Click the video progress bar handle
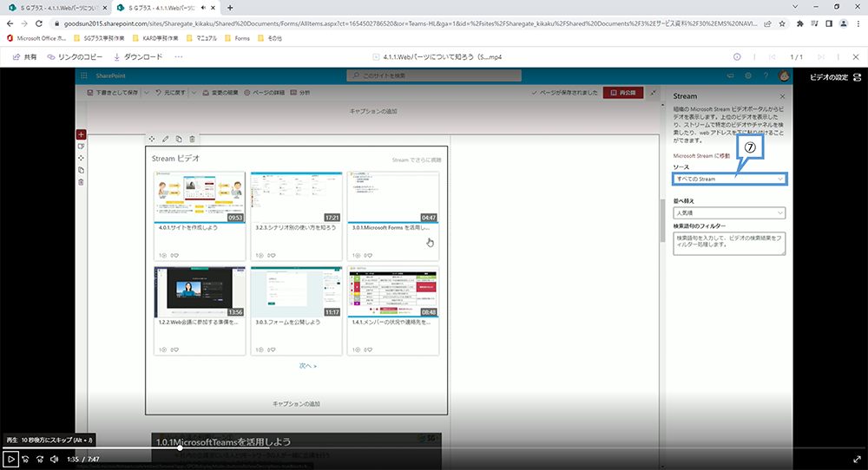 180,447
